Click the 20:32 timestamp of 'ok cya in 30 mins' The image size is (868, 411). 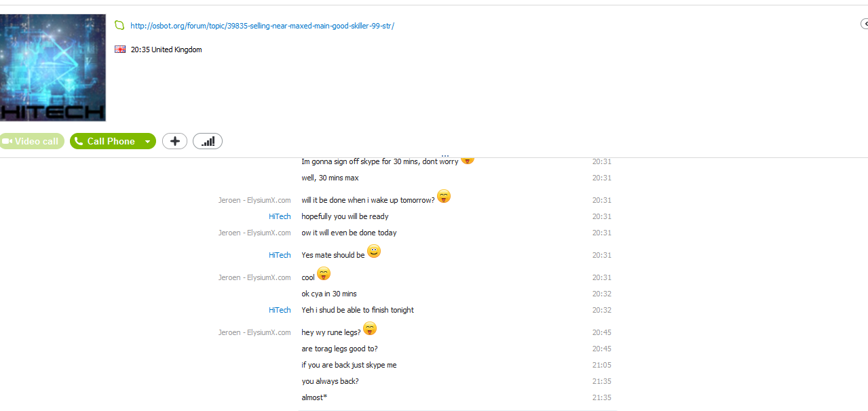[x=601, y=294]
